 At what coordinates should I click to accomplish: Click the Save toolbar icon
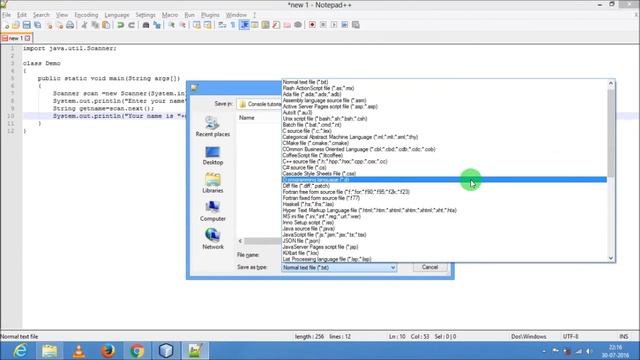pyautogui.click(x=27, y=25)
